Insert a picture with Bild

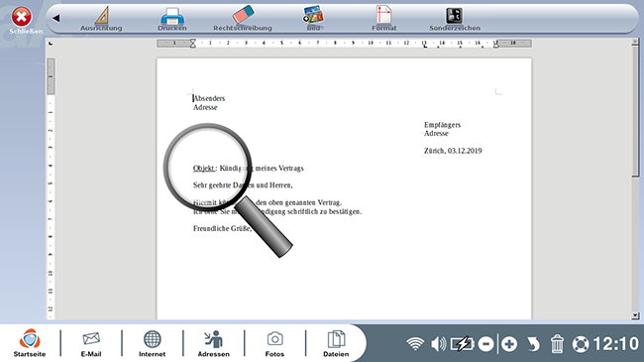(x=314, y=19)
